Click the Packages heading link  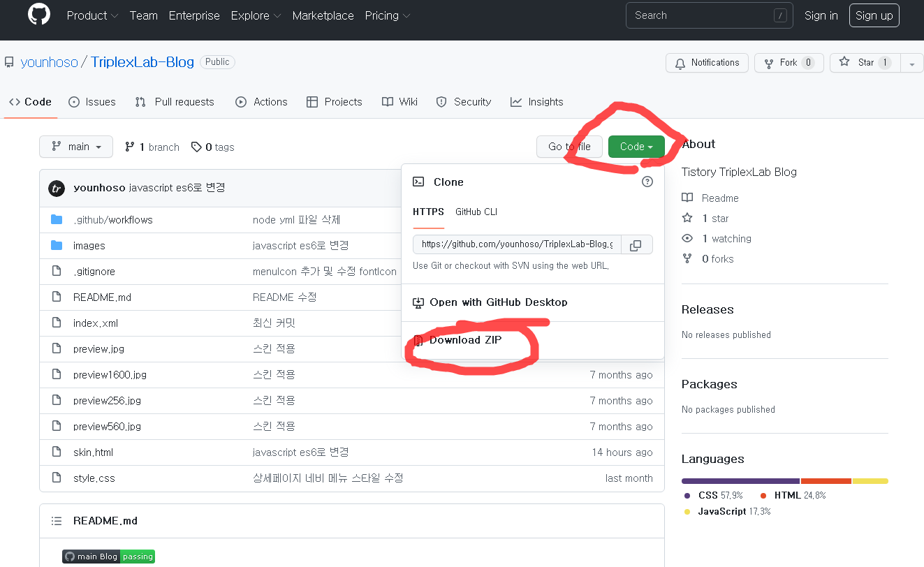coord(710,385)
